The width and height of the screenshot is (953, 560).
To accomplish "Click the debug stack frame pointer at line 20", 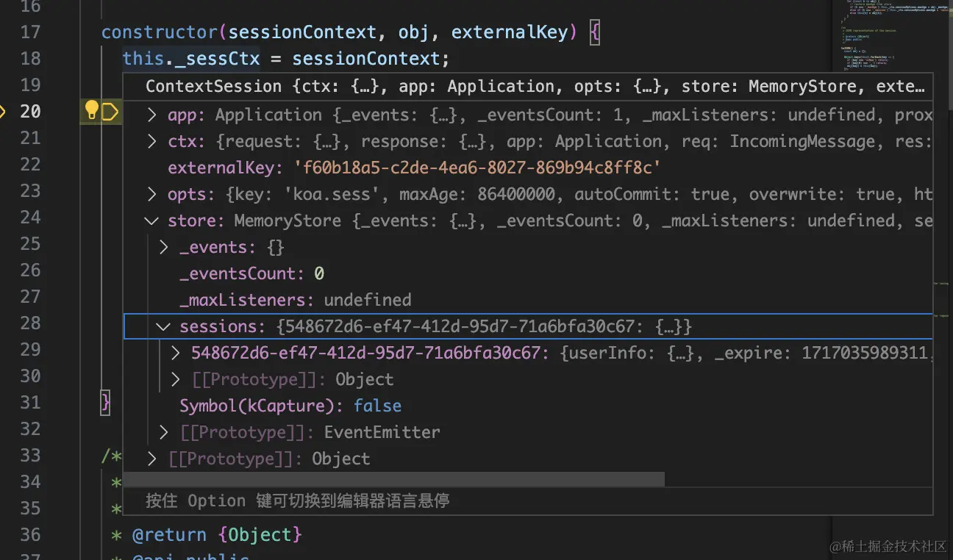I will [x=3, y=112].
